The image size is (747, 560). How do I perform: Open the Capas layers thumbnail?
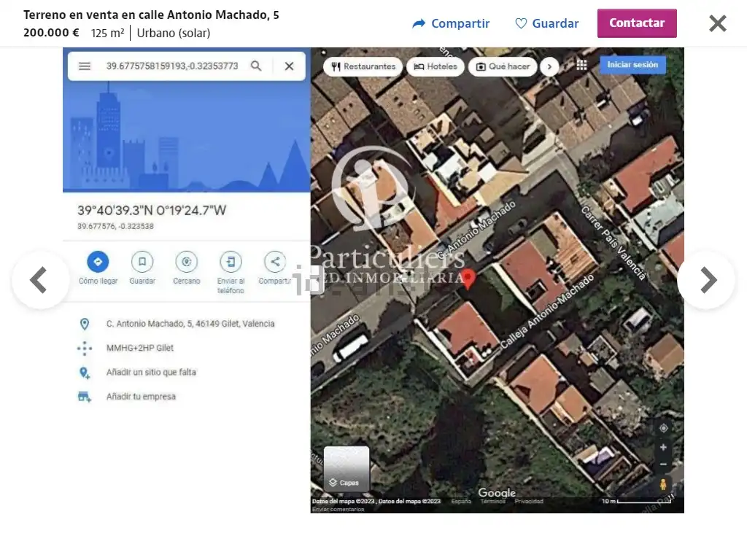coord(347,469)
